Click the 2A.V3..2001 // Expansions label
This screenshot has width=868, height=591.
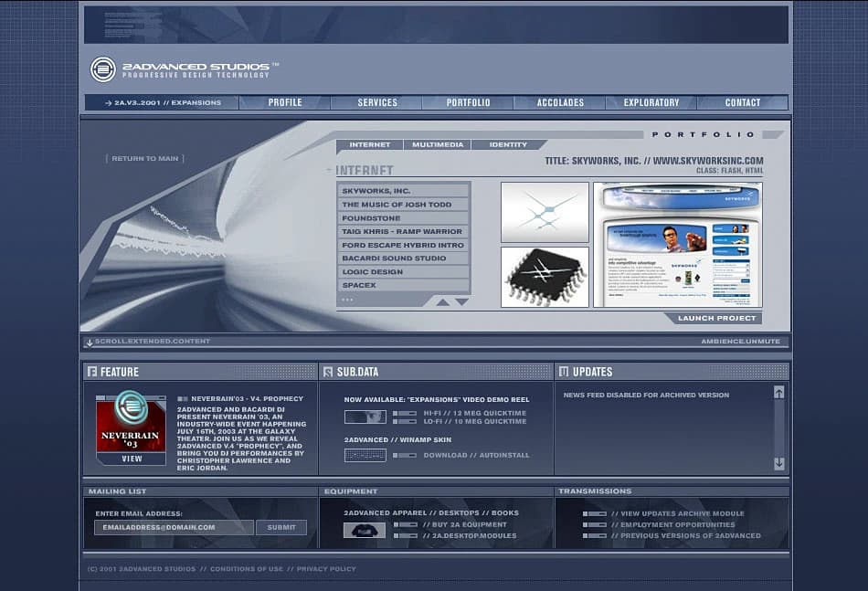click(x=163, y=102)
